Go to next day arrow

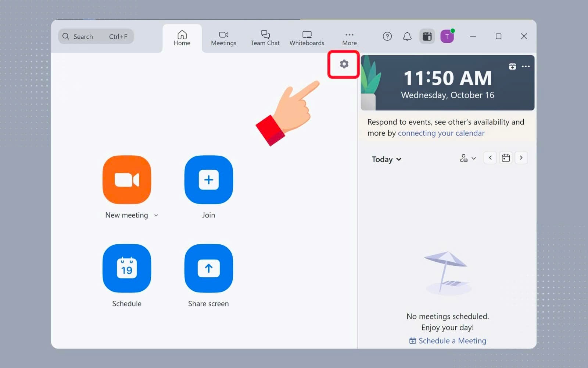(x=521, y=158)
